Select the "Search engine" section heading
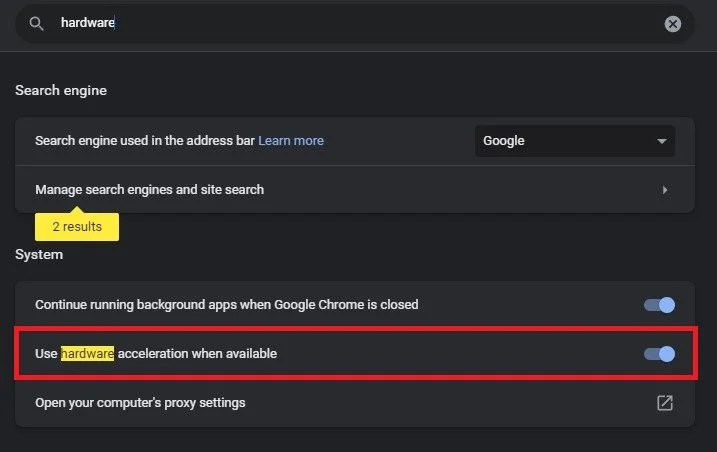The width and height of the screenshot is (717, 452). 61,90
